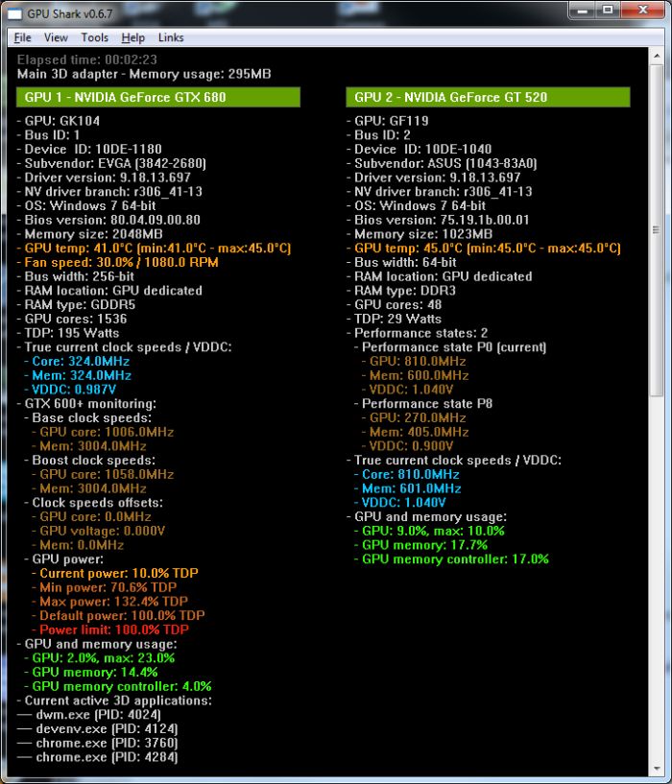This screenshot has height=784, width=672.
Task: Open the Links menu
Action: point(171,37)
